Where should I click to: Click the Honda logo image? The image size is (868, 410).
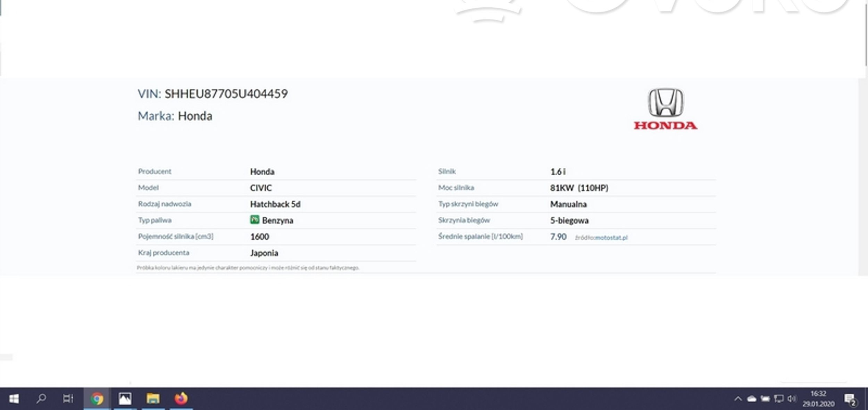tap(665, 109)
